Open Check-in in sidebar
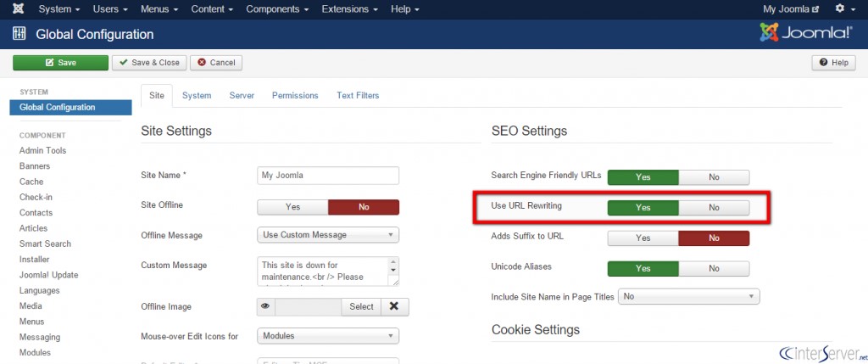This screenshot has width=868, height=364. pos(36,197)
